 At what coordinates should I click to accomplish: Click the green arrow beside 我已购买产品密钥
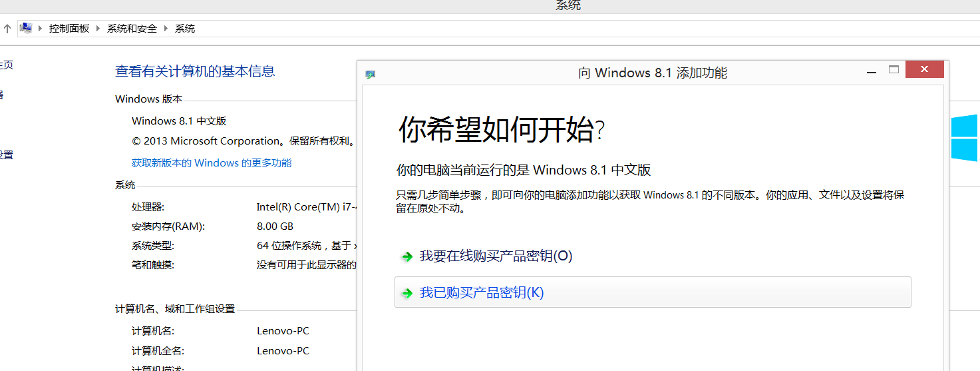[407, 293]
